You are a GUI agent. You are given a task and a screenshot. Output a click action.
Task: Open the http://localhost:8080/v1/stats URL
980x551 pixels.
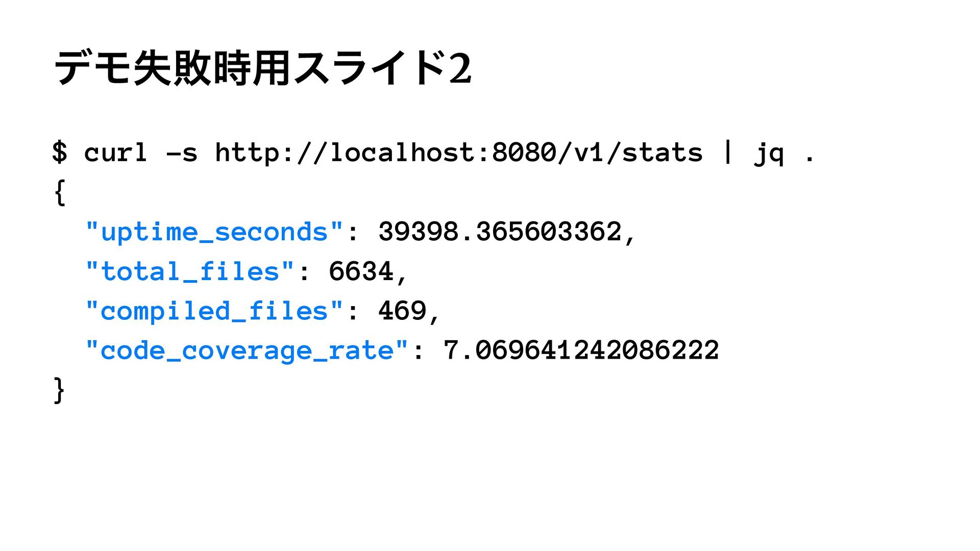click(x=458, y=153)
